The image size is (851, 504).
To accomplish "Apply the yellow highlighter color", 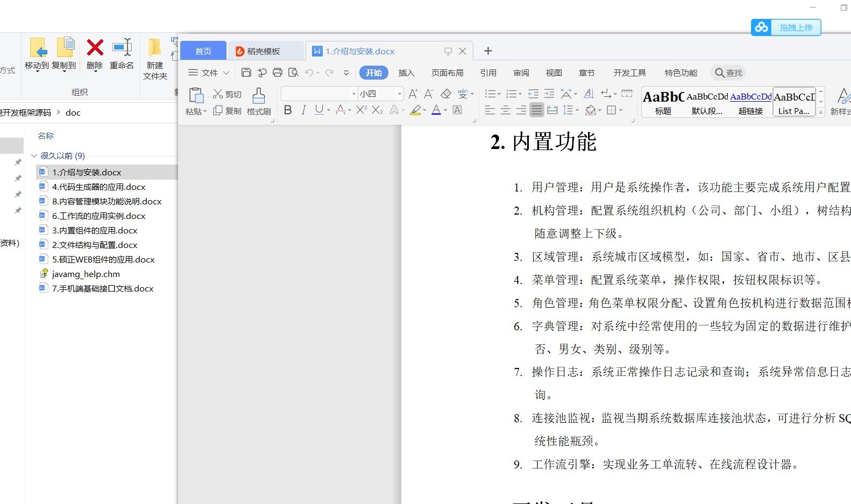I will [x=415, y=110].
